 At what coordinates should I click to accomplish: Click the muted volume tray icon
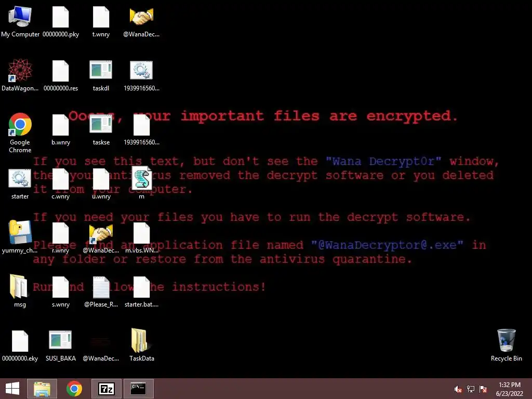point(458,389)
